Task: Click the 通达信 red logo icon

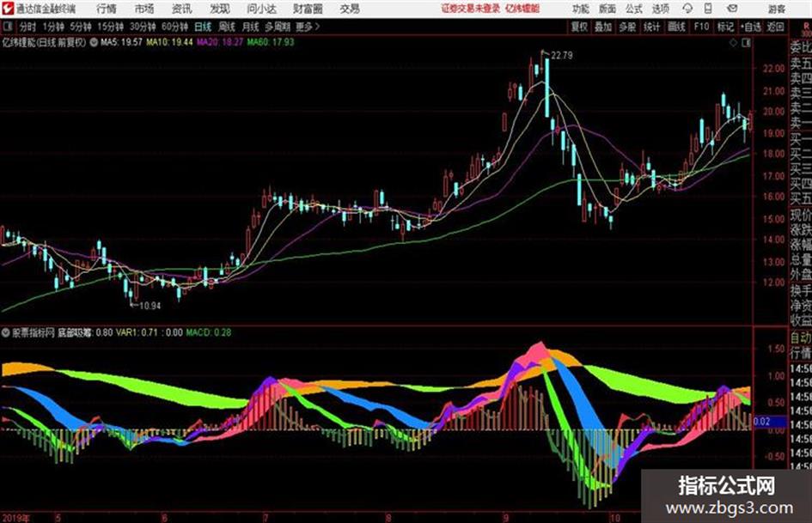Action: click(7, 9)
